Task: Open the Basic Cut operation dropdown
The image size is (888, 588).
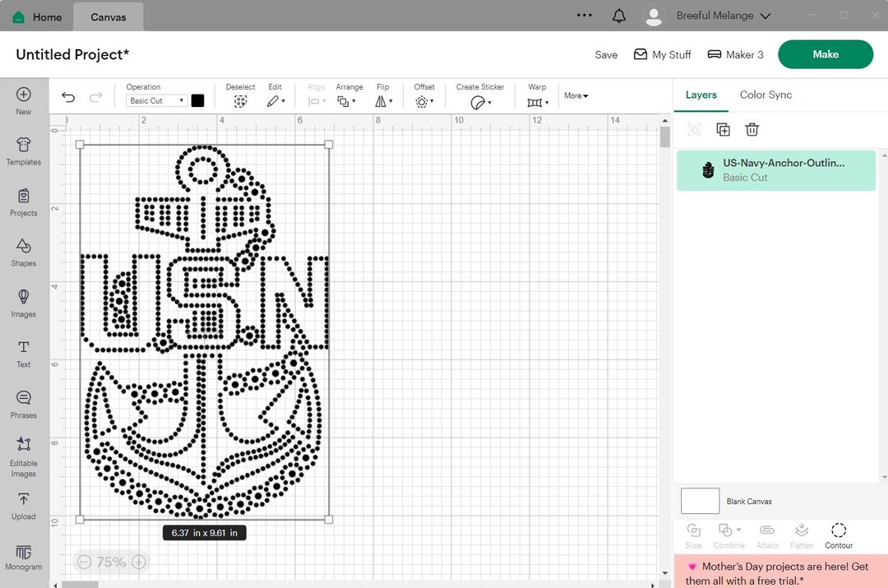Action: pos(155,100)
